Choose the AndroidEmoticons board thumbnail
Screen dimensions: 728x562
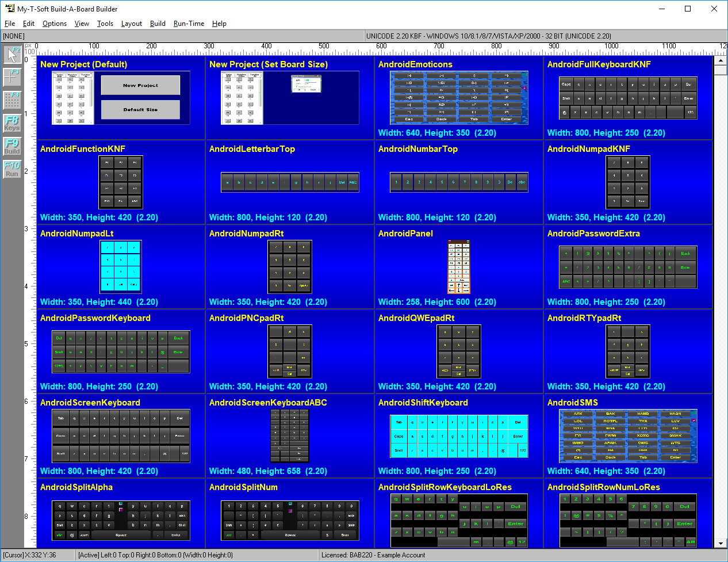click(459, 98)
